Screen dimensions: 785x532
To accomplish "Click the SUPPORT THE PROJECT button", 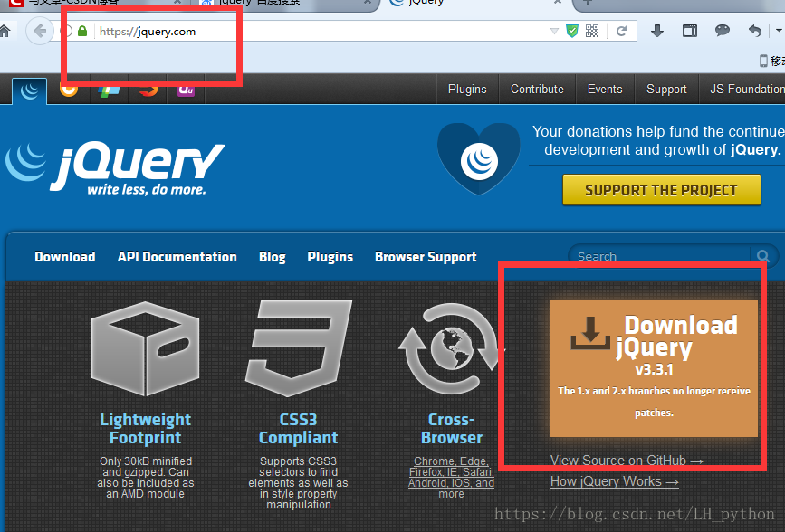I will (661, 190).
